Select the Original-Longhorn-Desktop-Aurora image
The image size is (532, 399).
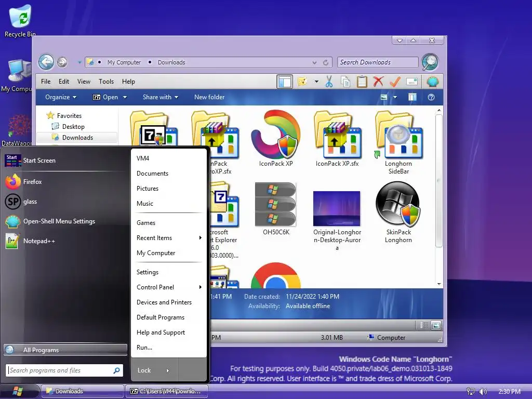337,220
